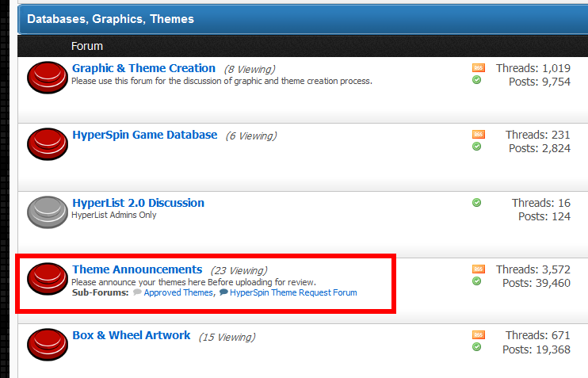Image resolution: width=588 pixels, height=378 pixels.
Task: Click "Posts: 2,824" statistic
Action: coord(539,148)
